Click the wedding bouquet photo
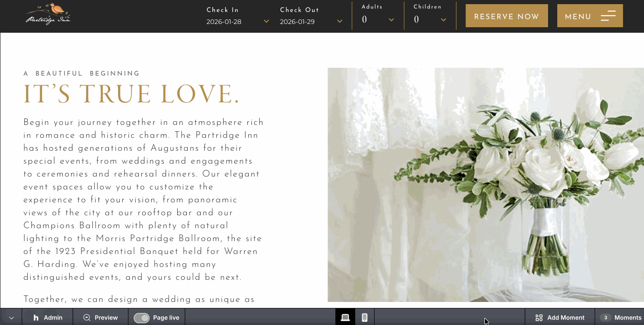The width and height of the screenshot is (644, 325). [x=485, y=184]
